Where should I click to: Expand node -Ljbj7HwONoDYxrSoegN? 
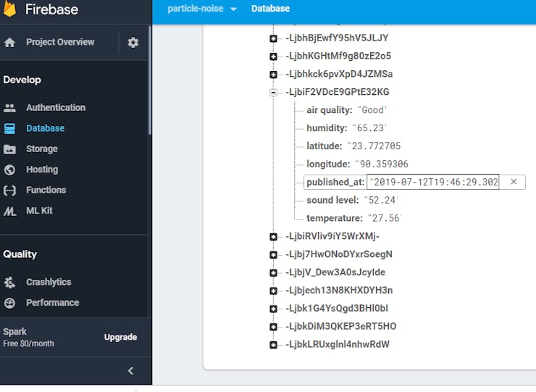pos(273,255)
